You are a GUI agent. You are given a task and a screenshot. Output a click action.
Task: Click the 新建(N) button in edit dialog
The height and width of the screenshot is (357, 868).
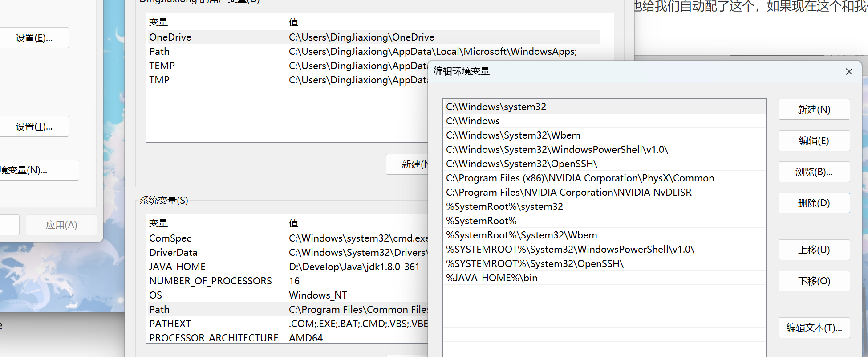click(814, 110)
